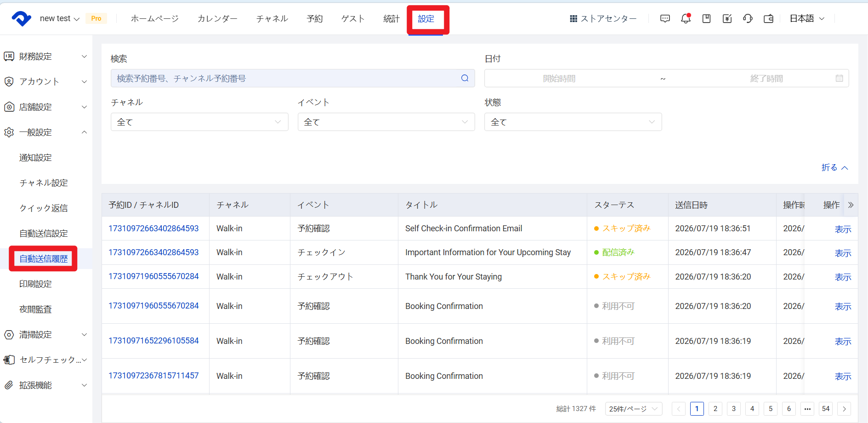Open booking ID 17310971652296105584
This screenshot has width=868, height=423.
click(153, 341)
